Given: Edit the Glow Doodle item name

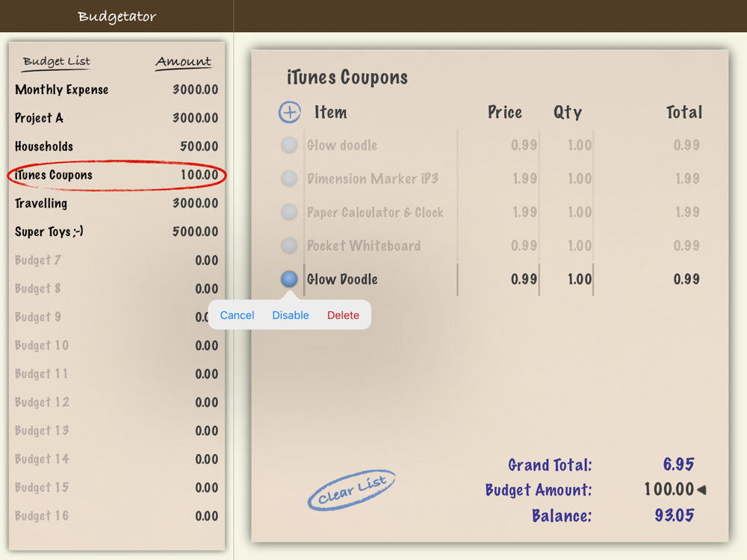Looking at the screenshot, I should (x=342, y=279).
